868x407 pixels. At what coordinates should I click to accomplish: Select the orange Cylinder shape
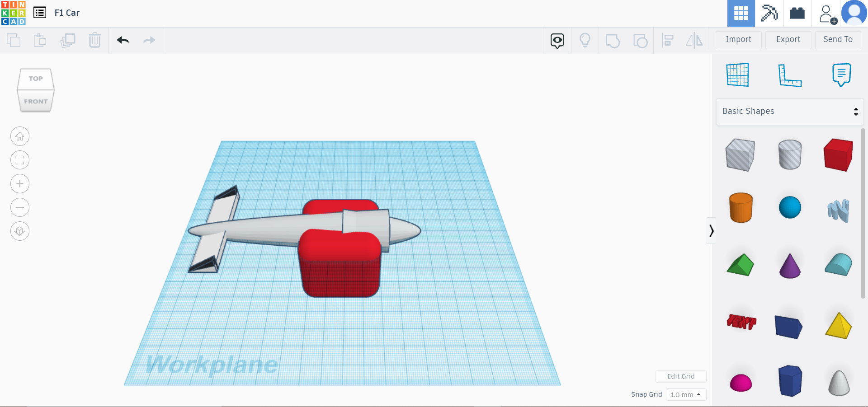(741, 207)
